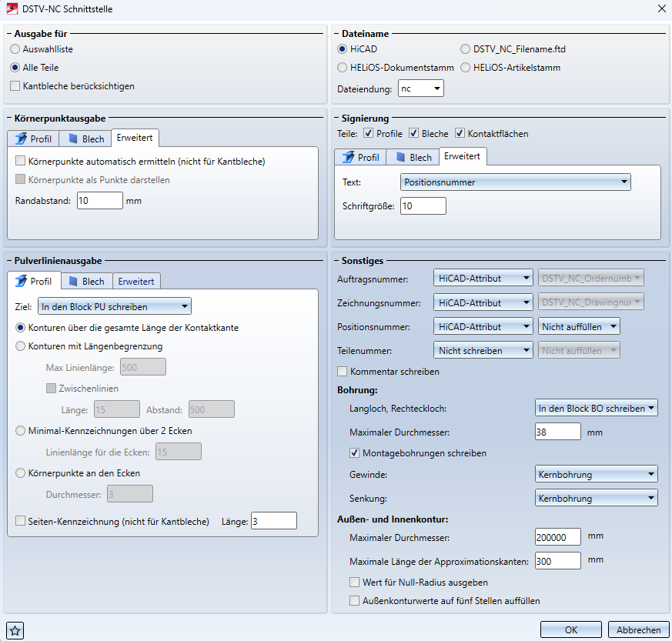The image size is (672, 641).
Task: Click Maximale Länge der Approximationskanten field
Action: (558, 561)
